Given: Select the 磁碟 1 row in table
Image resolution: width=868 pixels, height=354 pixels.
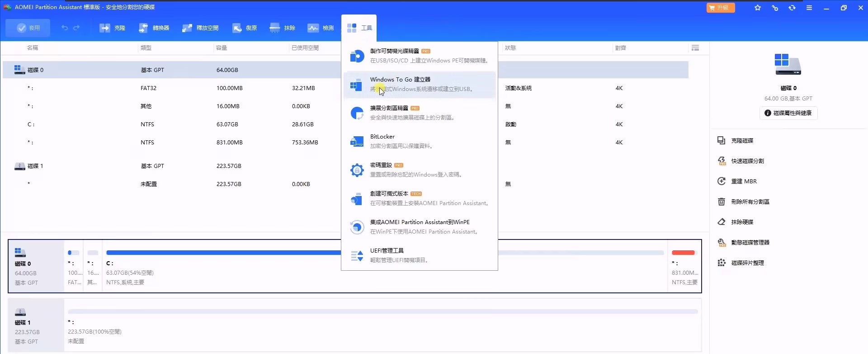Looking at the screenshot, I should [x=345, y=166].
